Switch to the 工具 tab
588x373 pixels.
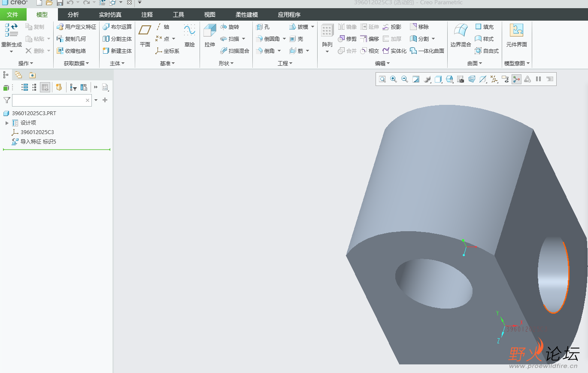tap(179, 15)
